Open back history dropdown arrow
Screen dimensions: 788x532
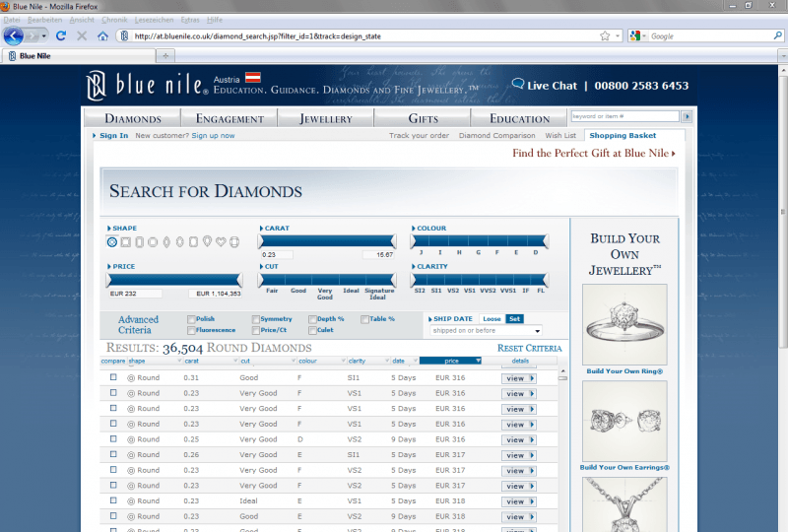tap(44, 36)
